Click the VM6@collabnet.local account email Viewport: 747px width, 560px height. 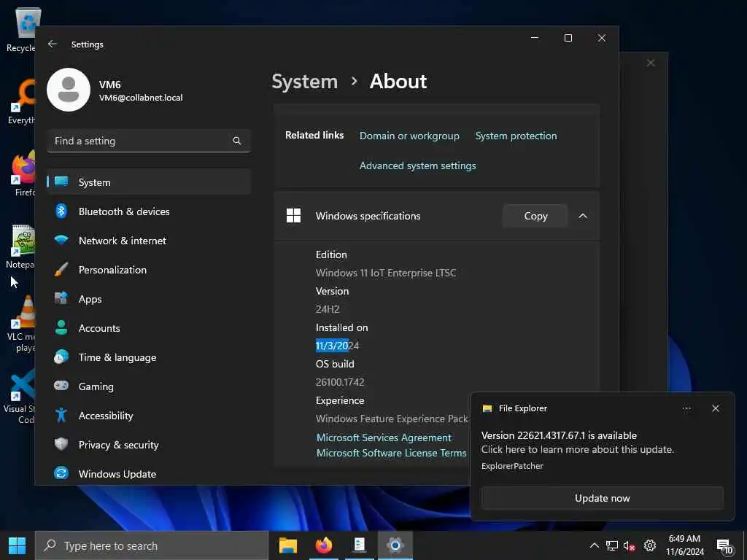click(x=141, y=98)
